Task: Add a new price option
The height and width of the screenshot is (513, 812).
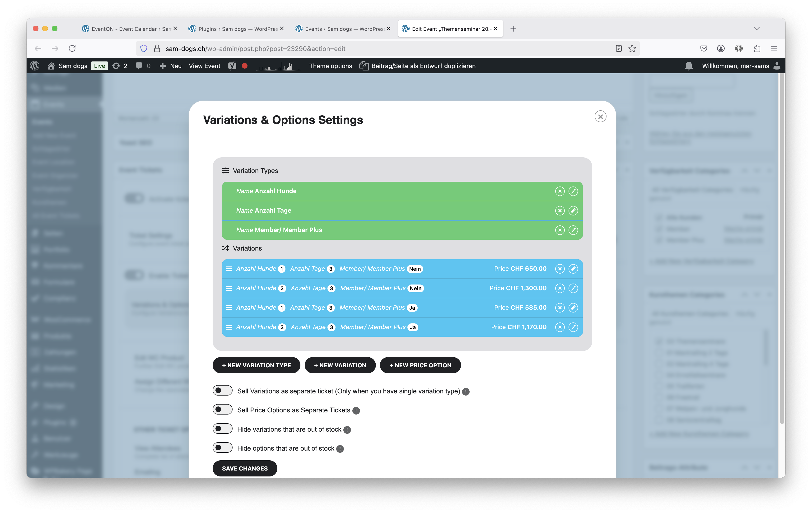Action: click(420, 365)
